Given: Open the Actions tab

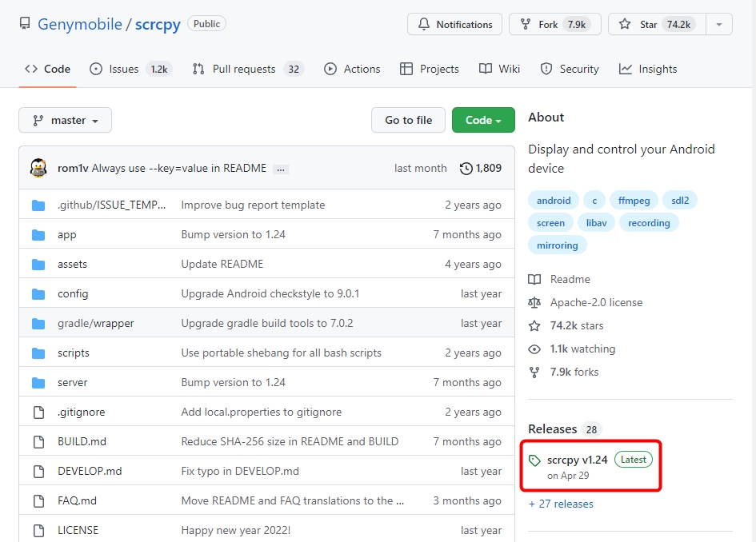Looking at the screenshot, I should coord(352,69).
